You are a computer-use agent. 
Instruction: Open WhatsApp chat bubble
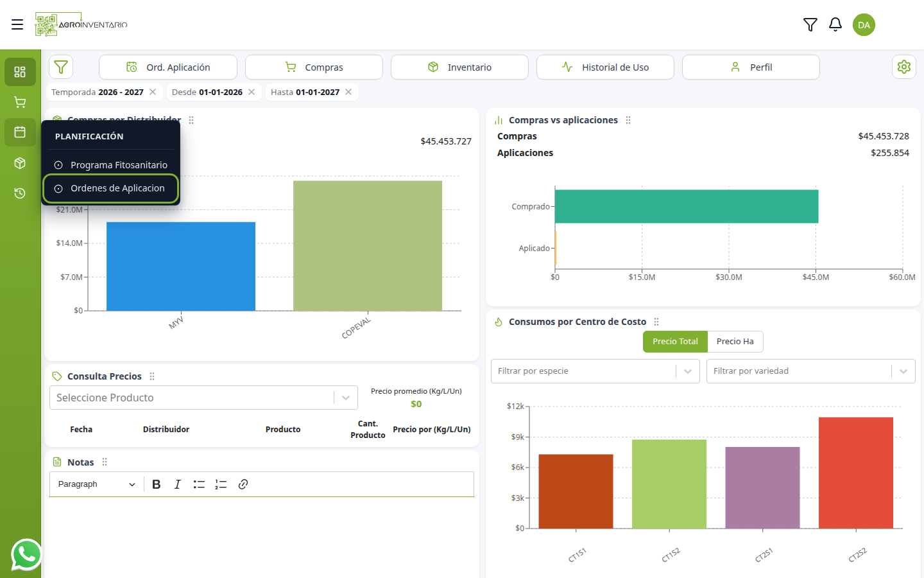coord(26,554)
